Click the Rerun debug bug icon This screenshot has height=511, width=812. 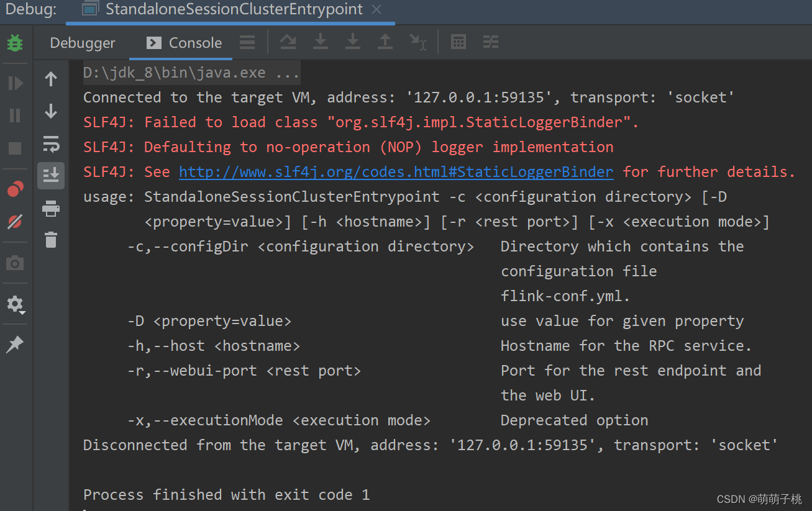pos(15,43)
